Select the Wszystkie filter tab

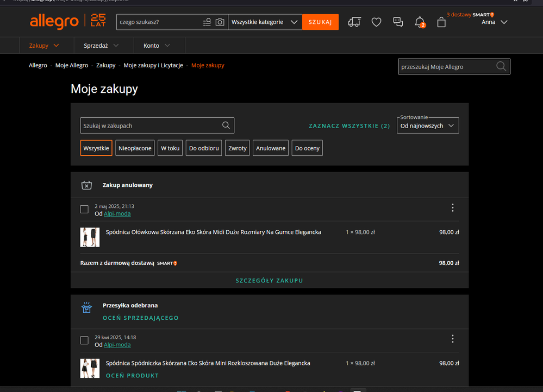click(x=96, y=148)
